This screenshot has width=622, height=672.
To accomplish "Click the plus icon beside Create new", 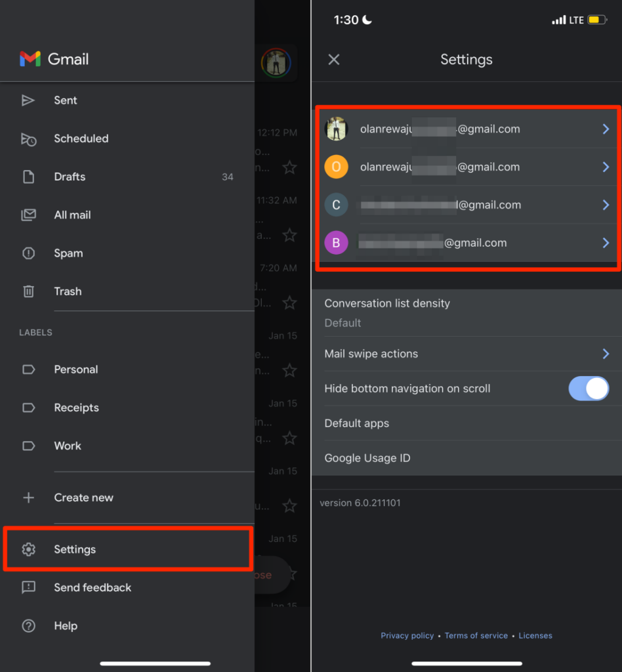I will coord(28,497).
